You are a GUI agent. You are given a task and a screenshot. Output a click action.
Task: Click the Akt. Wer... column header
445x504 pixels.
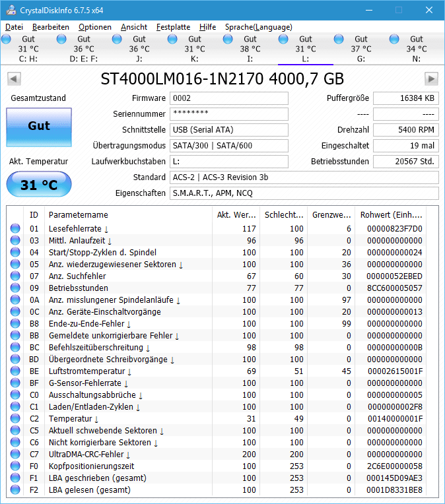pyautogui.click(x=236, y=214)
